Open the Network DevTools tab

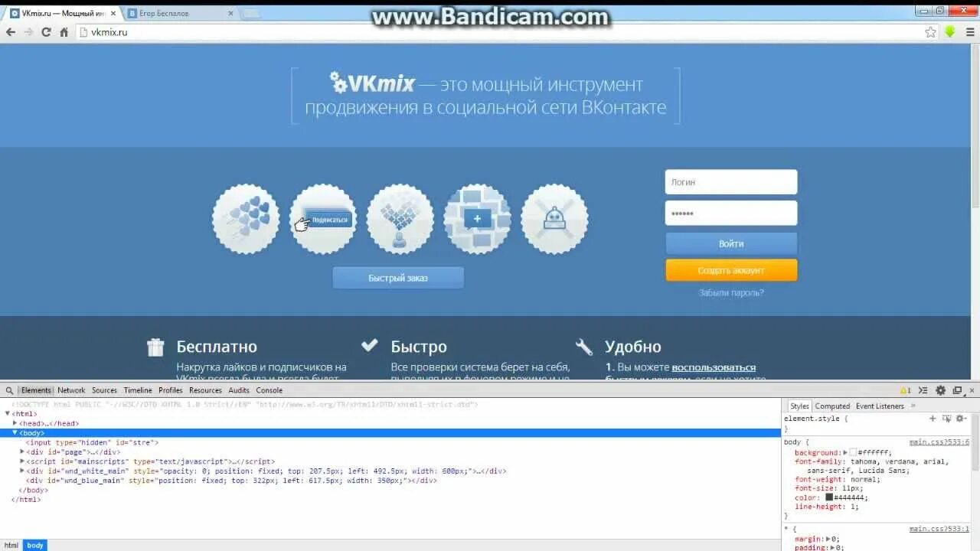point(71,390)
